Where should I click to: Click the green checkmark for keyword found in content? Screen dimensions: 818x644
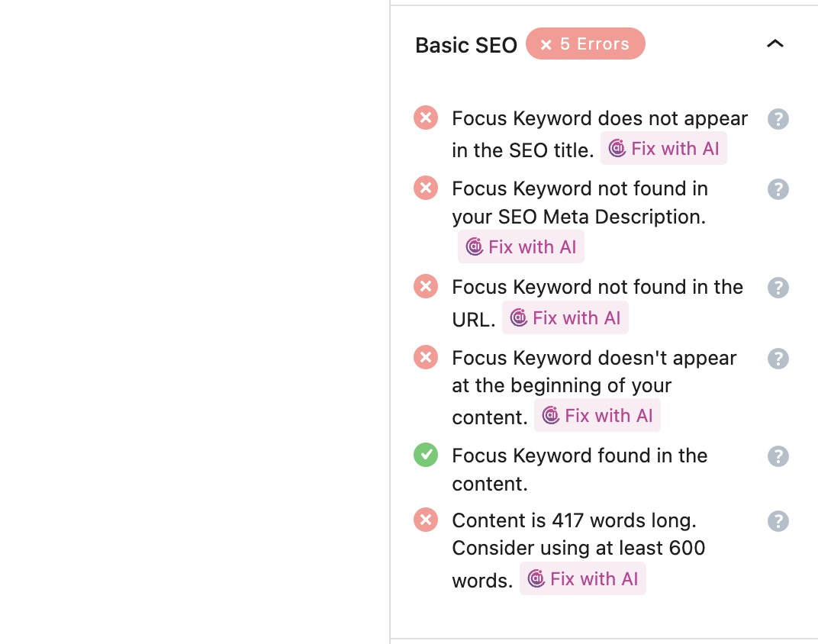point(426,455)
